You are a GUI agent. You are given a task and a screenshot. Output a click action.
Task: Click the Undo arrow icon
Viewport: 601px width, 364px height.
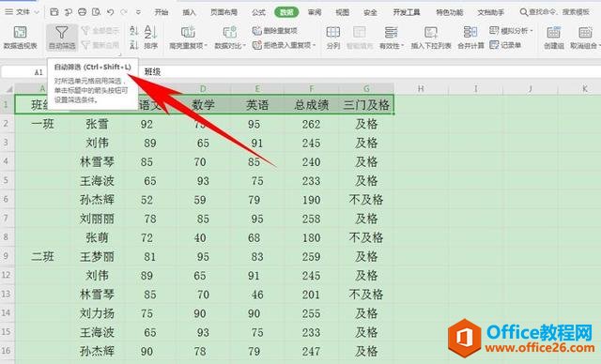click(x=111, y=12)
